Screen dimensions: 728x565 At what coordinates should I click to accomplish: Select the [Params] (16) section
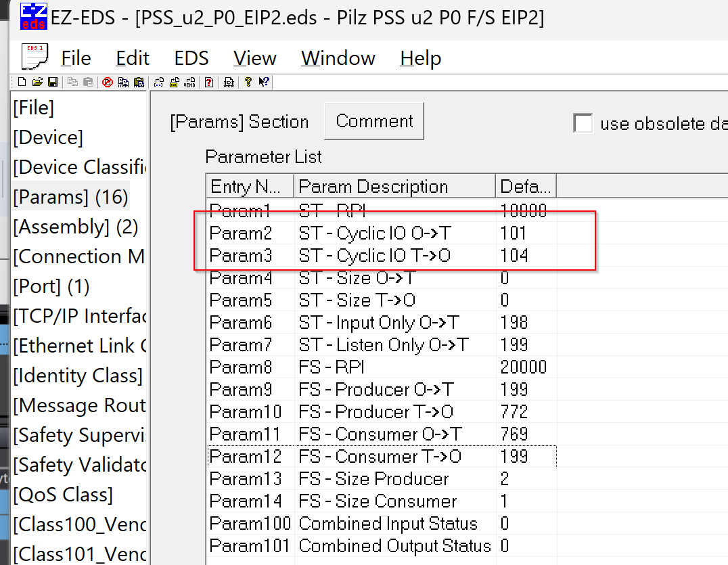[x=70, y=197]
